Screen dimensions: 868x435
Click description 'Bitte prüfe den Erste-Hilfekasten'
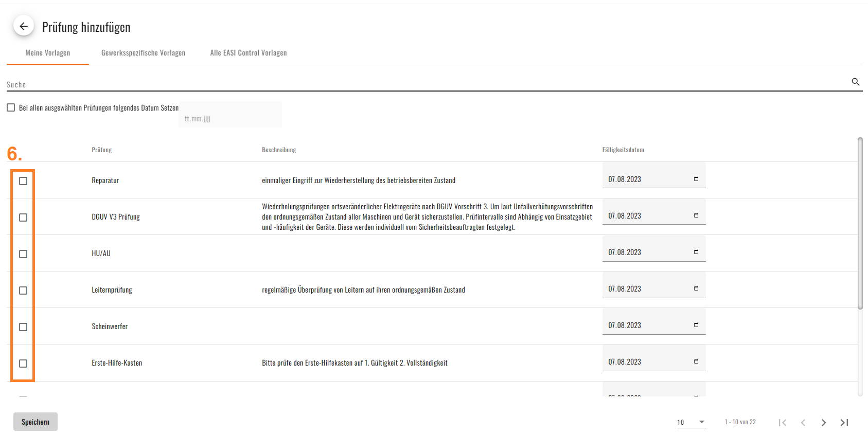click(355, 363)
